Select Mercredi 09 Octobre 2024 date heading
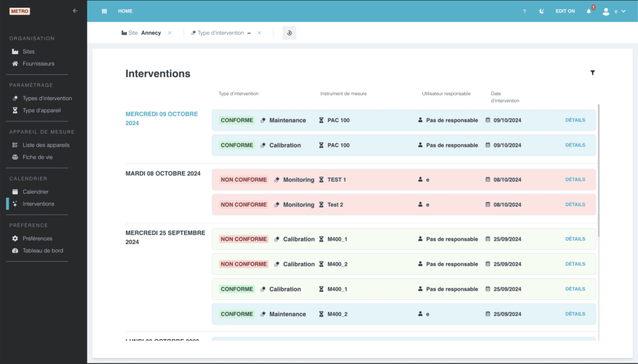The height and width of the screenshot is (364, 638). pyautogui.click(x=161, y=119)
